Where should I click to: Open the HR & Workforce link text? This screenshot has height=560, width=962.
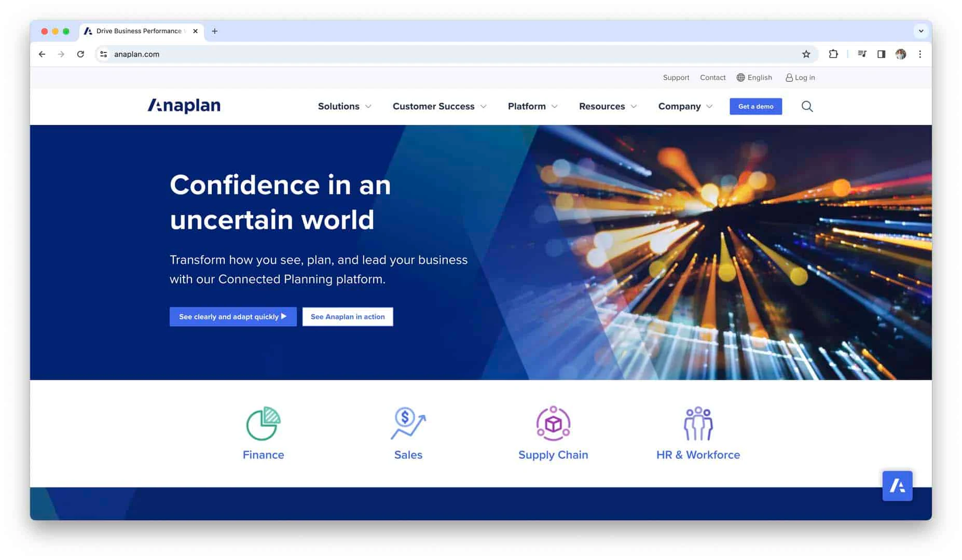[x=698, y=455]
